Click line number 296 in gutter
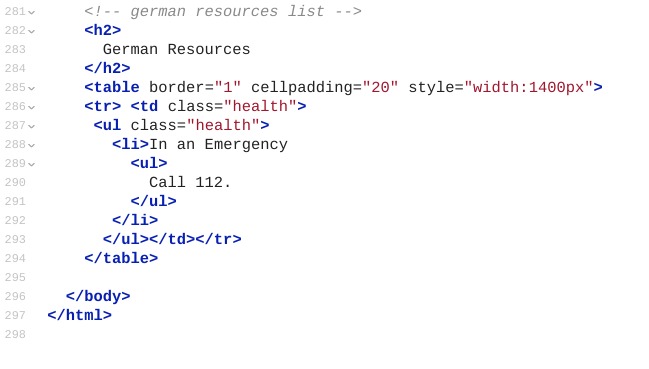 pyautogui.click(x=15, y=297)
